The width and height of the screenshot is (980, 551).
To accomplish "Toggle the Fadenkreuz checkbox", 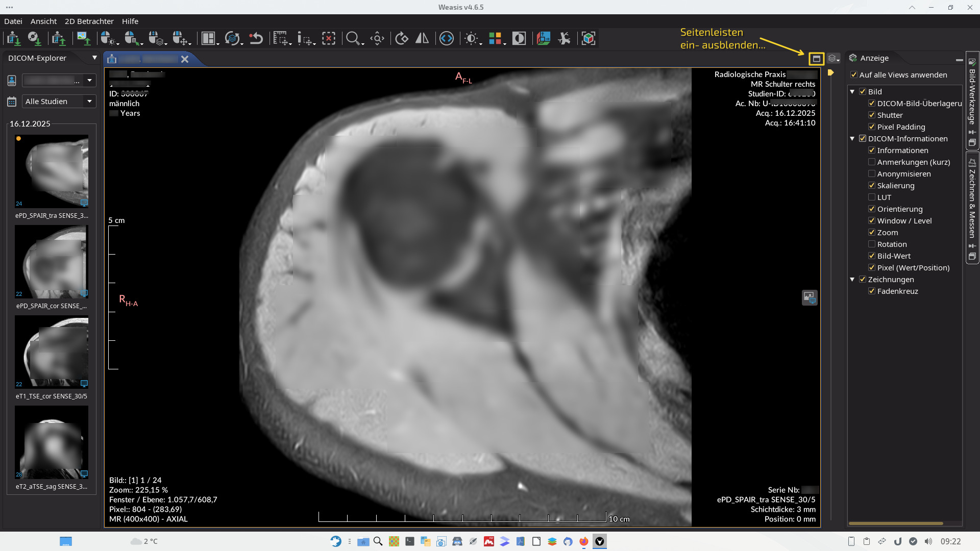I will tap(872, 291).
